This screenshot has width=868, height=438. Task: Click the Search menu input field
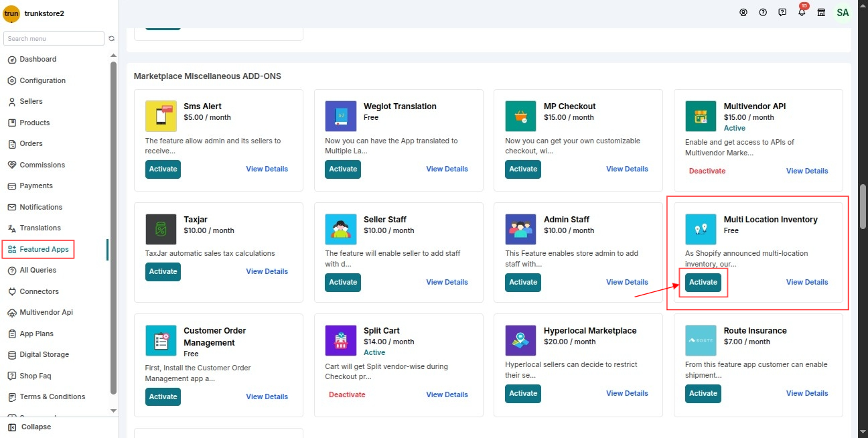pyautogui.click(x=54, y=39)
